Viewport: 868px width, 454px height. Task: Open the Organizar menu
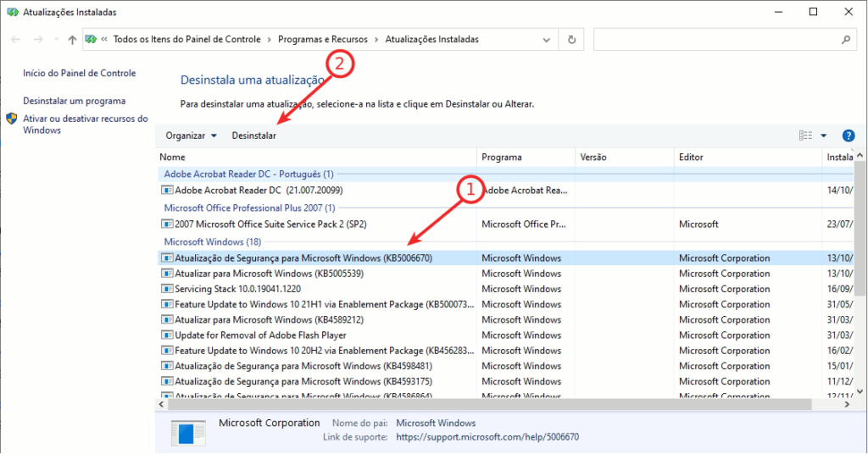click(x=191, y=136)
